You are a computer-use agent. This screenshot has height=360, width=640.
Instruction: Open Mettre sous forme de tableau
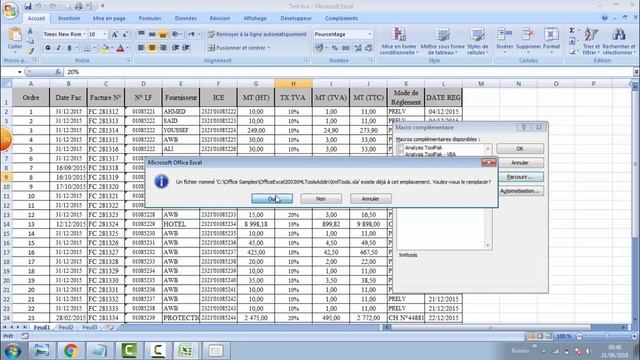[x=442, y=41]
